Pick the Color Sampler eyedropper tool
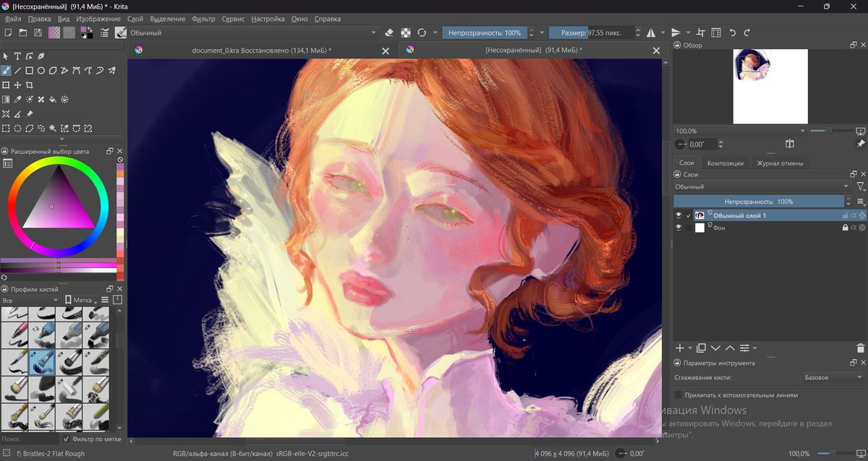This screenshot has width=868, height=461. tap(18, 100)
